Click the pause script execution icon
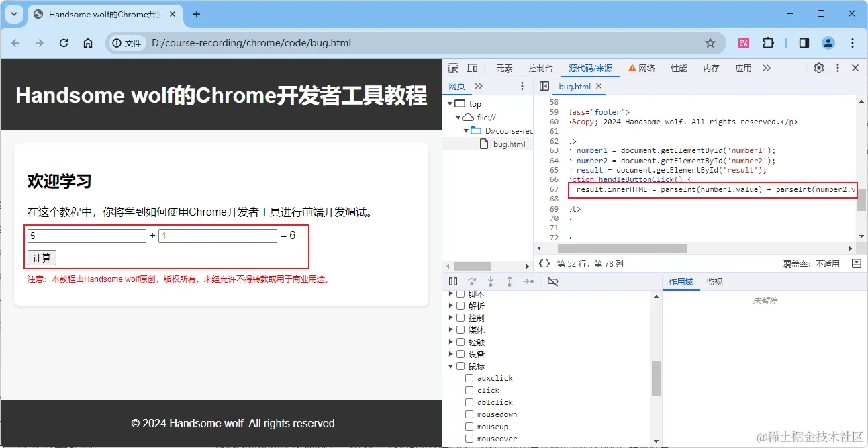Viewport: 868px width, 448px height. tap(453, 281)
